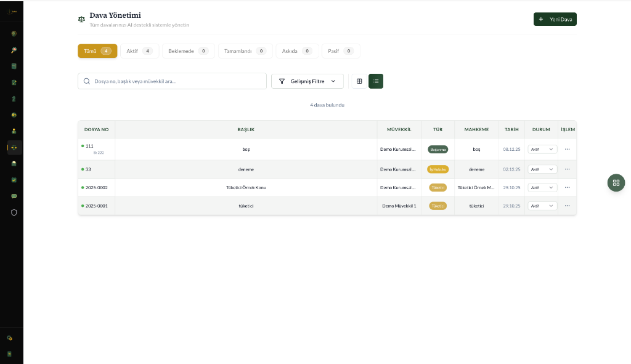Viewport: 631px width, 364px height.
Task: Select the Aktif tab
Action: tap(139, 51)
